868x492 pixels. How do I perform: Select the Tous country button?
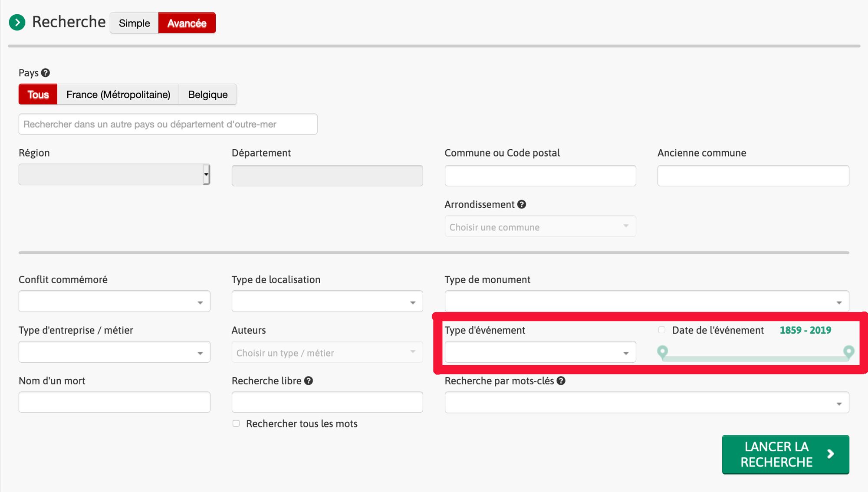tap(38, 95)
